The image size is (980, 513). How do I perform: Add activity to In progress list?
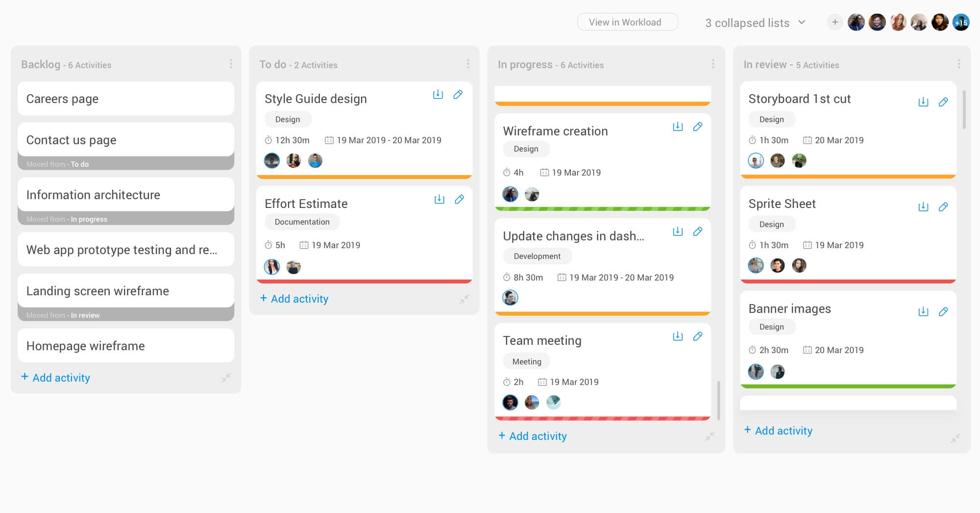[x=533, y=436]
